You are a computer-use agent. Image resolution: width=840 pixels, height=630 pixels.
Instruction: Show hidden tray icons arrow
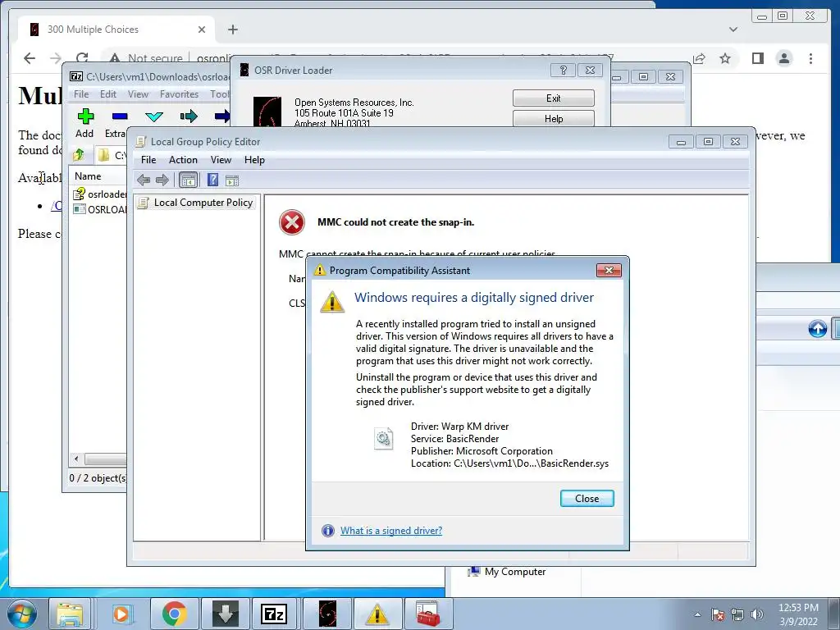697,614
